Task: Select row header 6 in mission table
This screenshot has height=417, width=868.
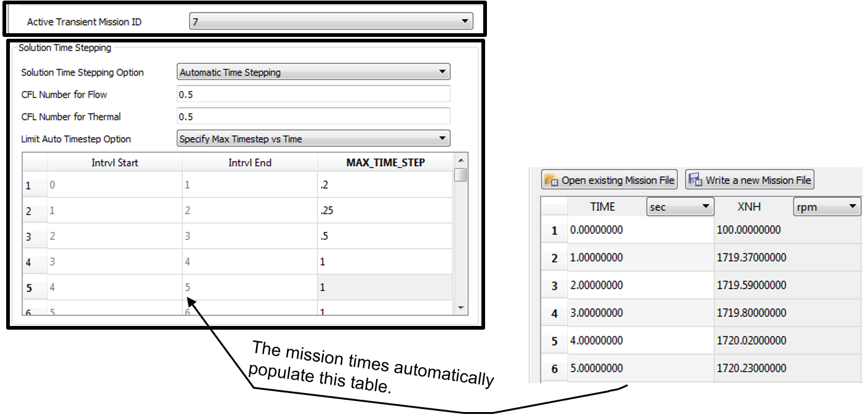Action: [554, 368]
